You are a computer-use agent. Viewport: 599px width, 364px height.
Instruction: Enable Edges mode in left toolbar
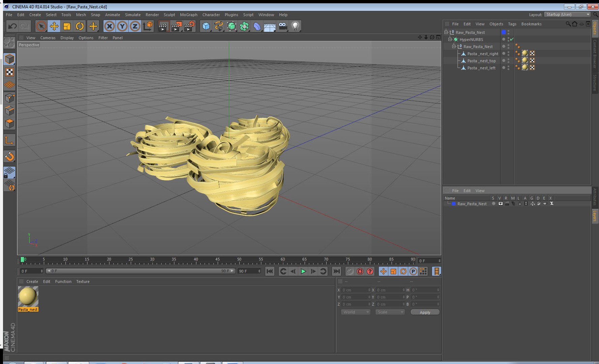tap(9, 111)
